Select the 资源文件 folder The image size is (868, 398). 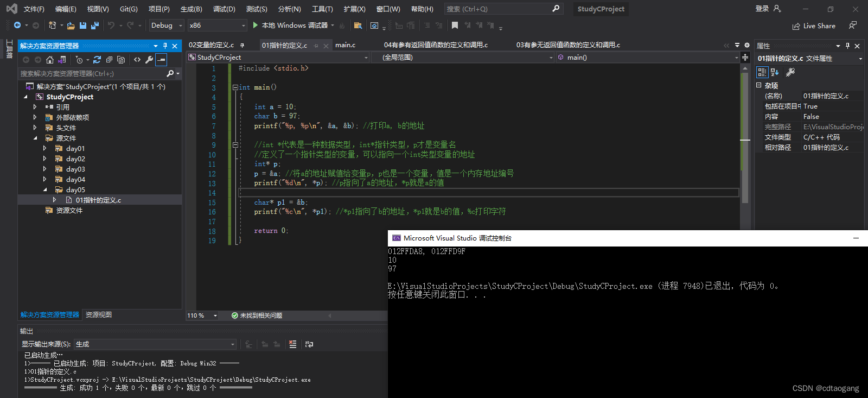69,210
